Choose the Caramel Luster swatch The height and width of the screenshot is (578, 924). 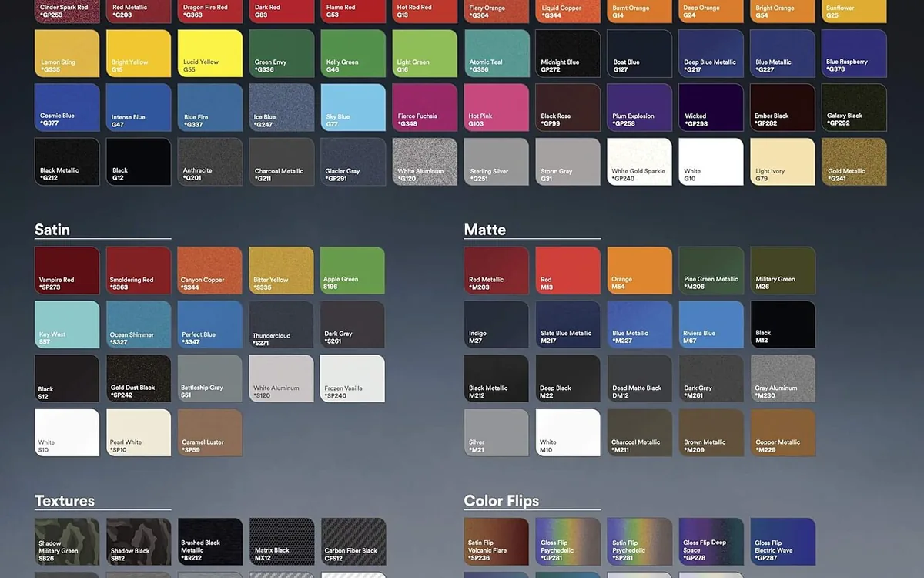pos(210,432)
